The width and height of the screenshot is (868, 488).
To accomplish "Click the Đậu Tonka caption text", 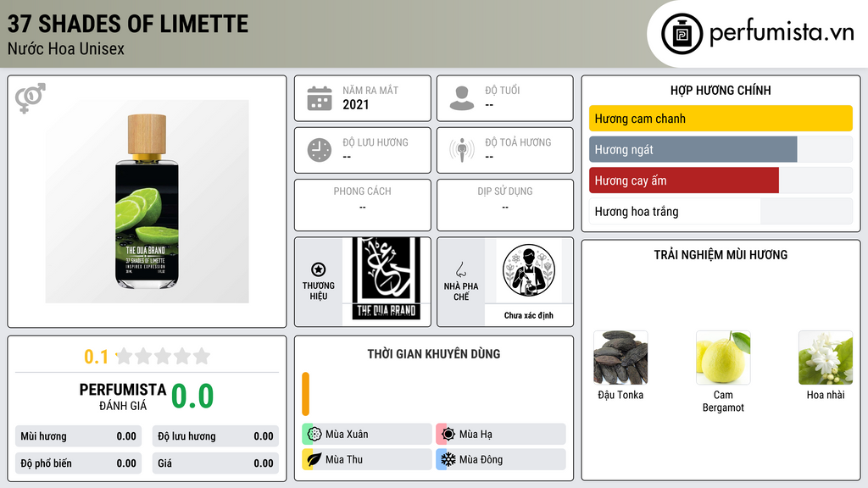I will [620, 395].
